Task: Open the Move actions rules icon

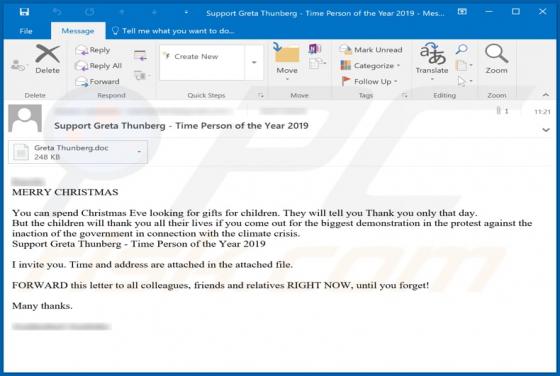Action: click(x=317, y=64)
